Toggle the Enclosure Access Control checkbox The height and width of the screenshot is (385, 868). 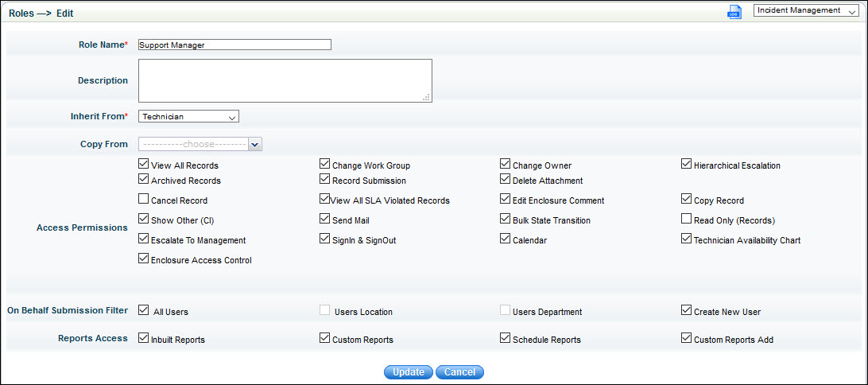point(144,259)
